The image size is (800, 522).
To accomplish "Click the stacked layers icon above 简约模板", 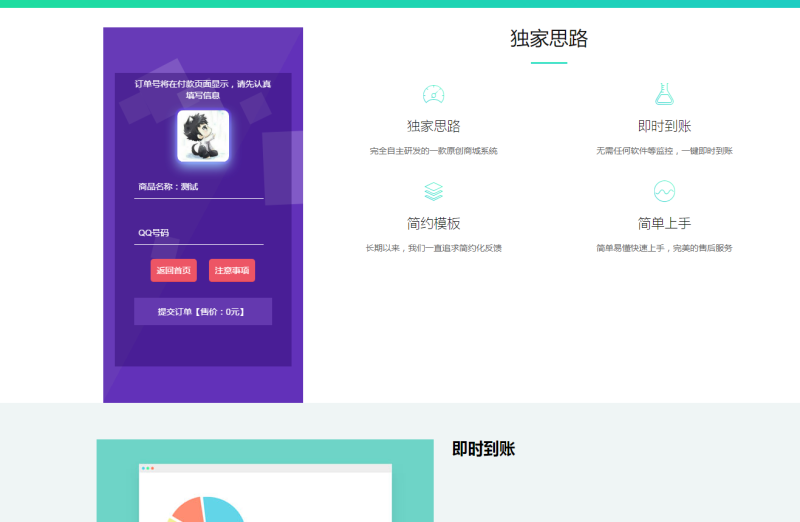I will point(433,191).
